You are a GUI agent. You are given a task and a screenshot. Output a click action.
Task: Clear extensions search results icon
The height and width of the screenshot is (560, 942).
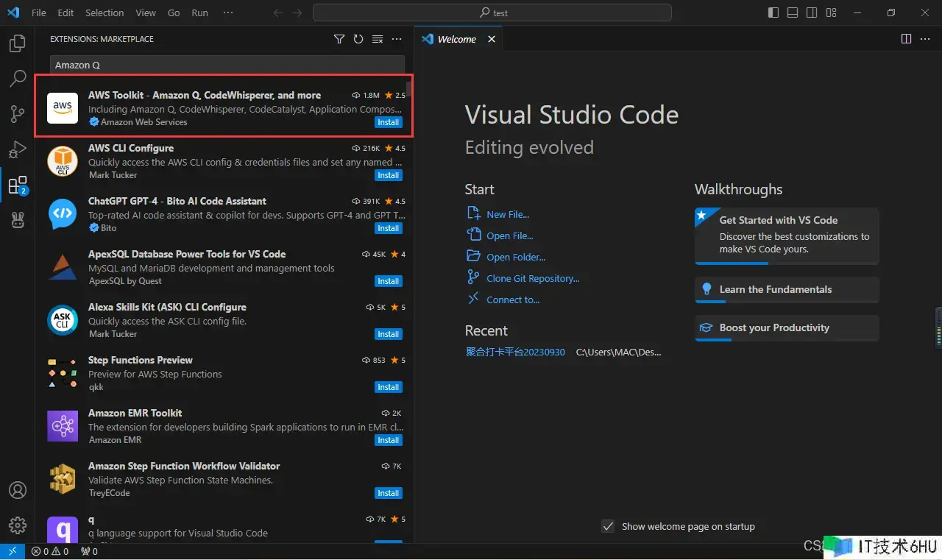[x=378, y=39]
